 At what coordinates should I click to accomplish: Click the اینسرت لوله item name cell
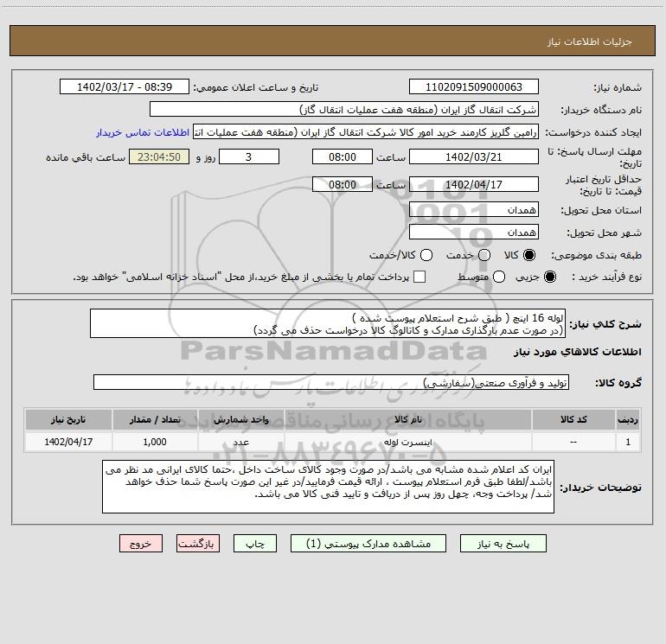tap(407, 442)
